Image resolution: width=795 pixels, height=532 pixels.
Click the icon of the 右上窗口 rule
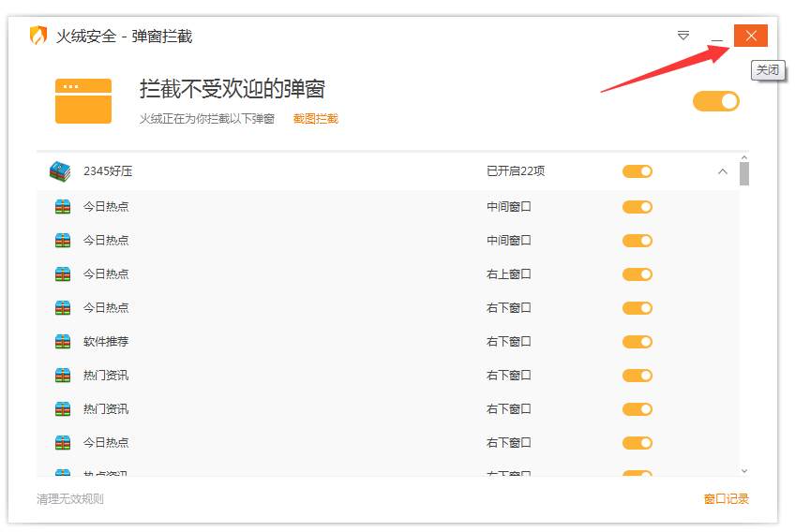[x=63, y=274]
